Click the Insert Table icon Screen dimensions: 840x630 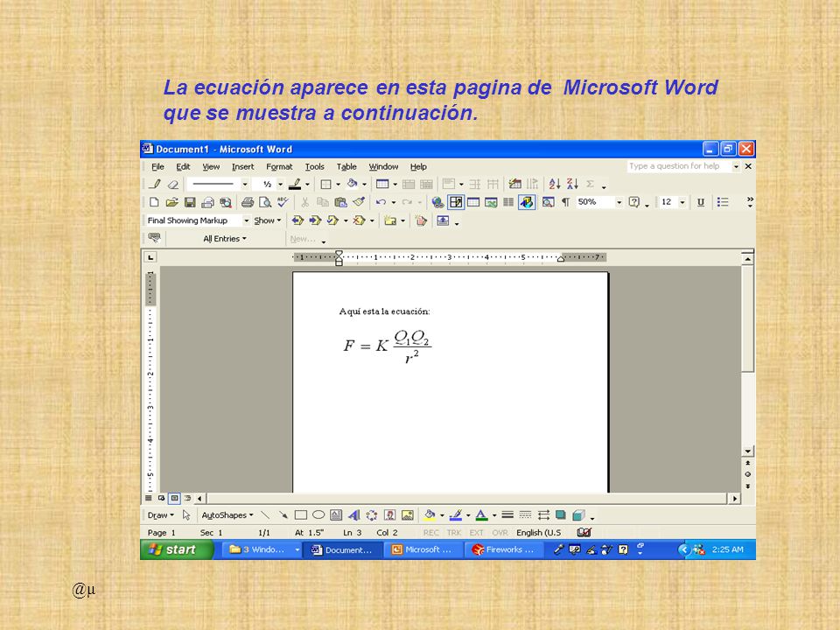[382, 185]
